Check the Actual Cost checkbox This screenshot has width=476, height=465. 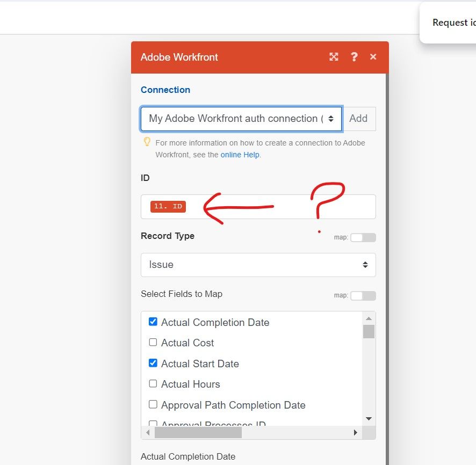click(153, 343)
